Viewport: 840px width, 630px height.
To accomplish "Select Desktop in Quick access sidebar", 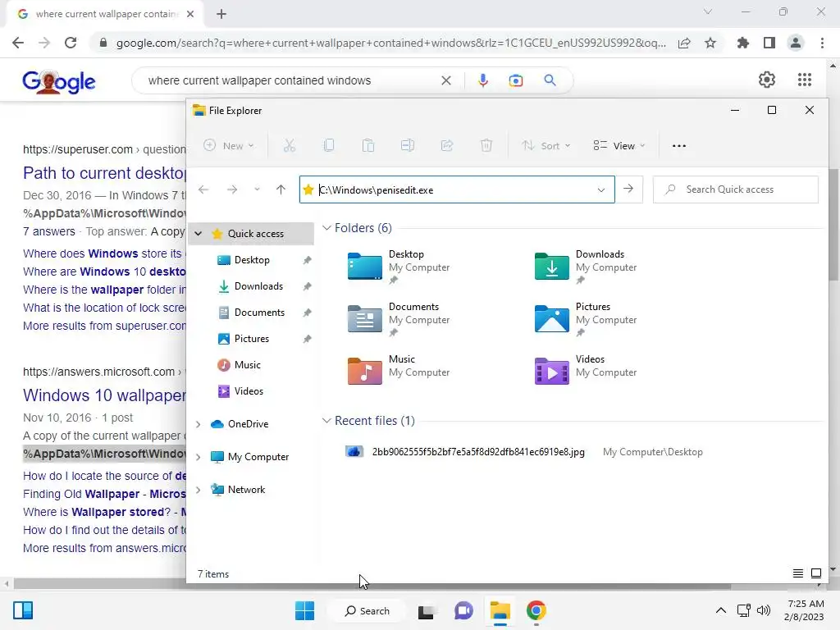I will pyautogui.click(x=251, y=260).
